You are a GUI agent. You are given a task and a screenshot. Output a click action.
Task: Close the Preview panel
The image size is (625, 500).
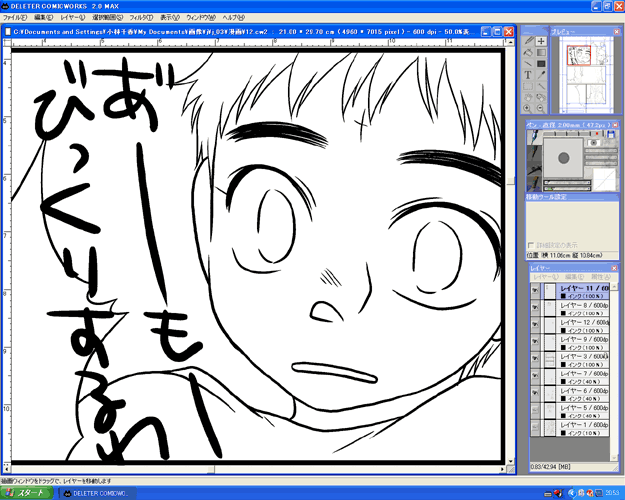(617, 31)
